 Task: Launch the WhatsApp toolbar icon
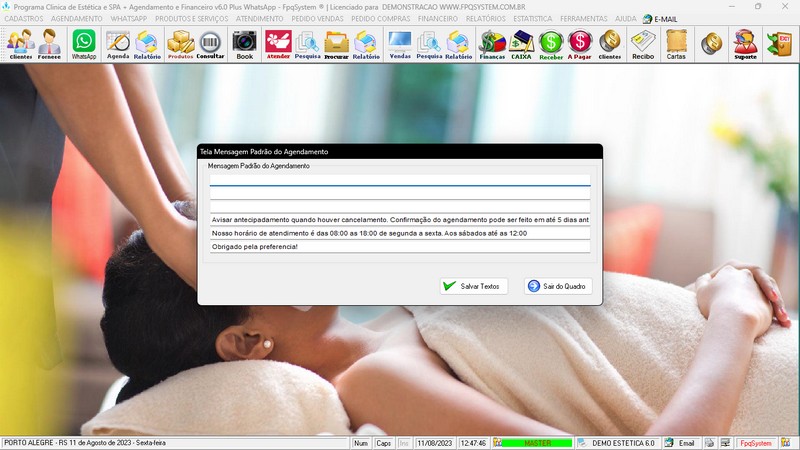click(84, 44)
